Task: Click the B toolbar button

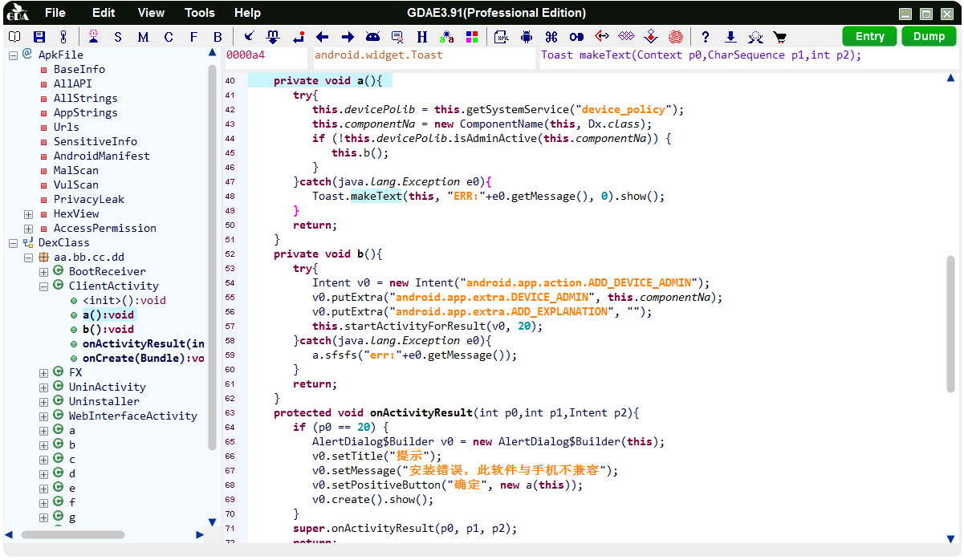Action: (x=218, y=37)
